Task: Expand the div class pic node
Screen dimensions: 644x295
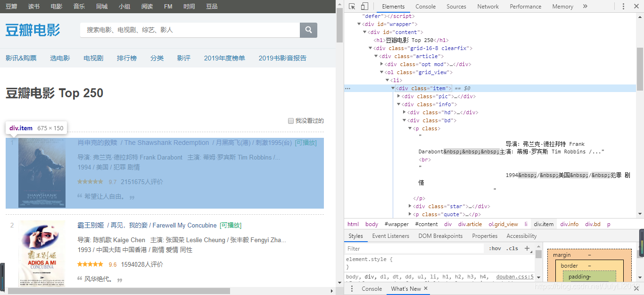Action: pos(399,96)
